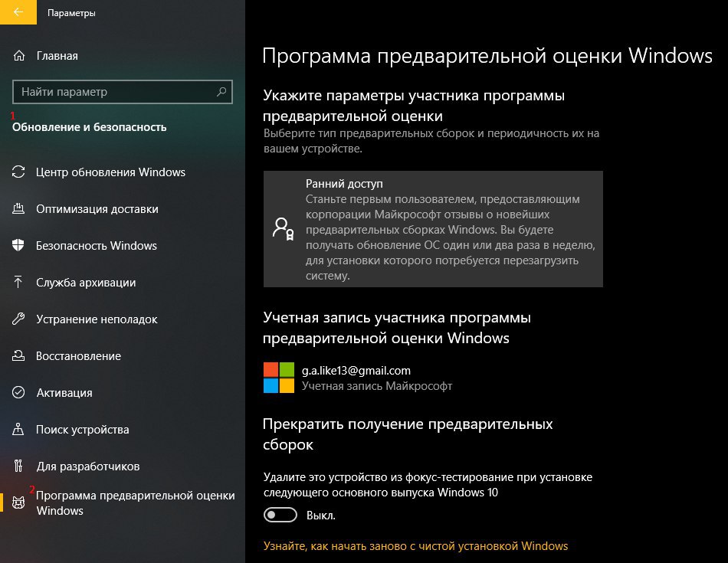Click the For developers tools icon

pos(18,466)
